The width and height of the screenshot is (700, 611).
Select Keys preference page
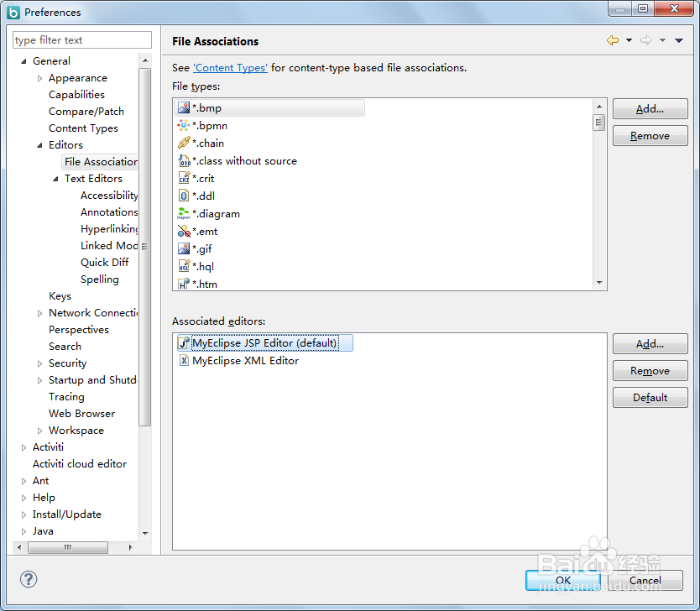(x=60, y=296)
